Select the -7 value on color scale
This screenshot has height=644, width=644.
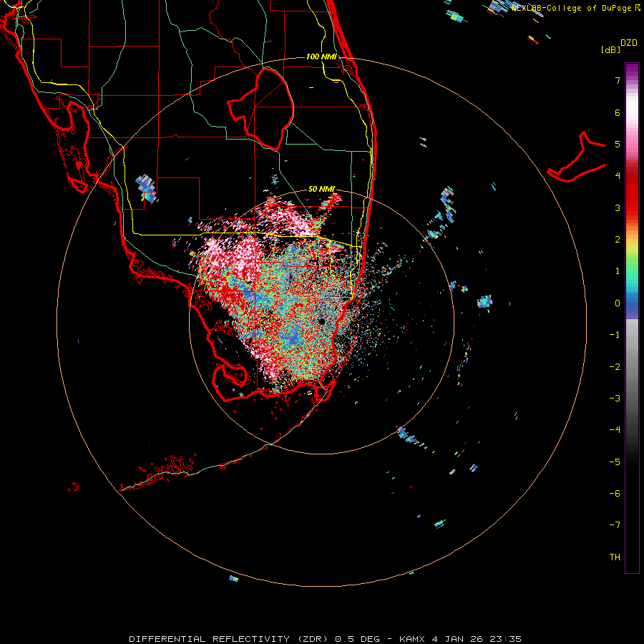click(615, 525)
